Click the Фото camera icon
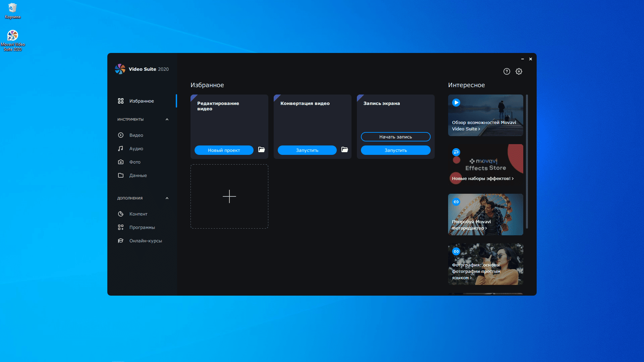Screen dimensions: 644x362 (121, 162)
